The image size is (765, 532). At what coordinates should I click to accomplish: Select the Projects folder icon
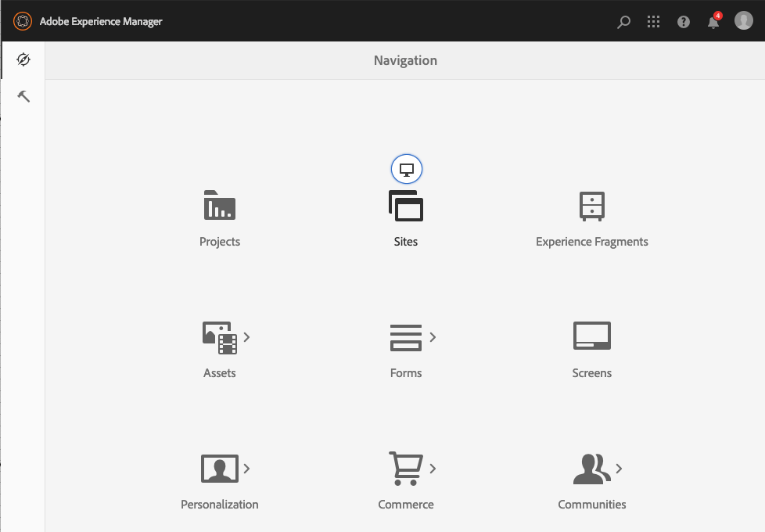coord(219,205)
